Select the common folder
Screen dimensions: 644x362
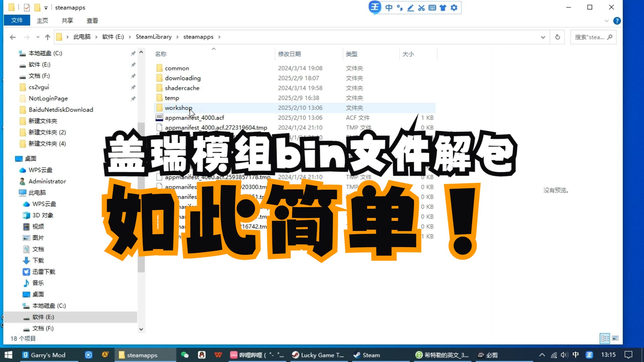(x=177, y=68)
